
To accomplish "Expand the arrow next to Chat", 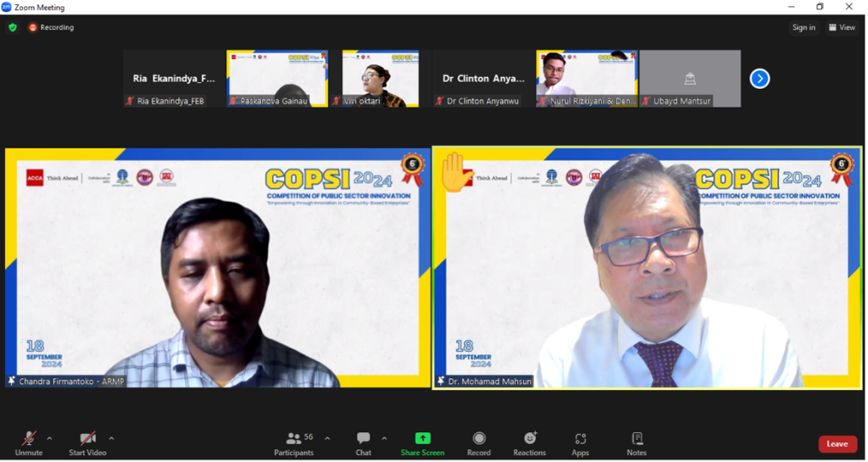I will coord(384,438).
